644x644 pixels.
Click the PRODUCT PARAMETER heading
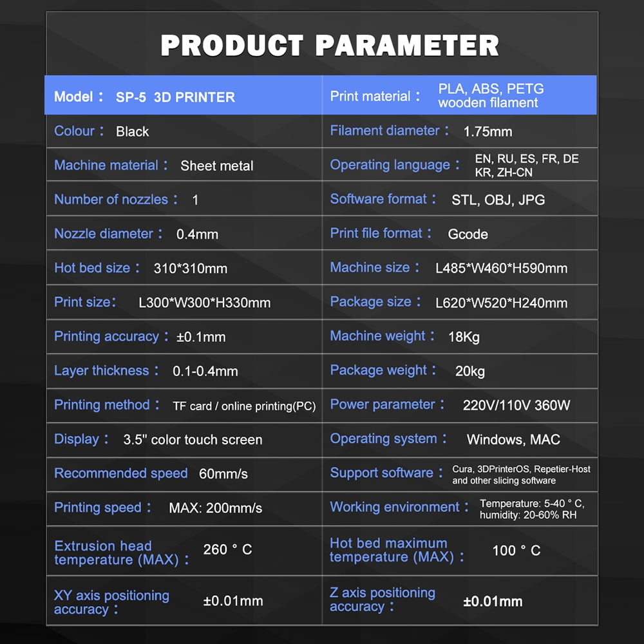tap(329, 46)
